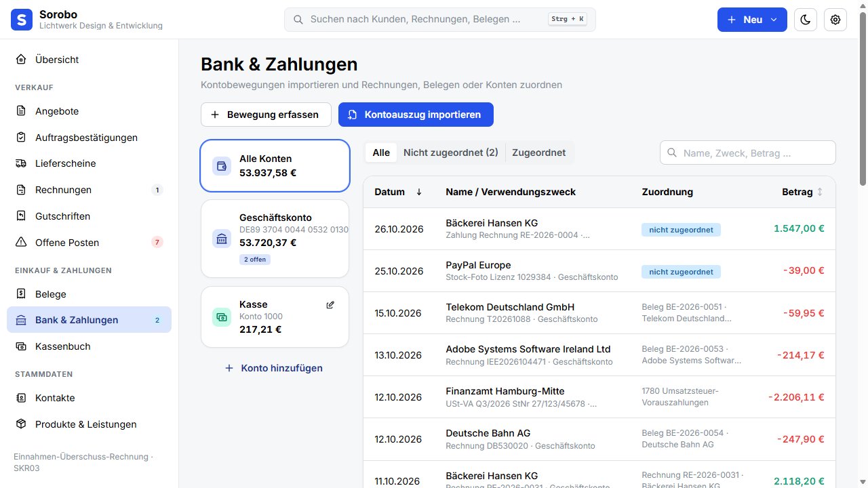The width and height of the screenshot is (868, 488).
Task: Open the Telekom Deutschland GmbH transaction
Action: click(x=599, y=313)
